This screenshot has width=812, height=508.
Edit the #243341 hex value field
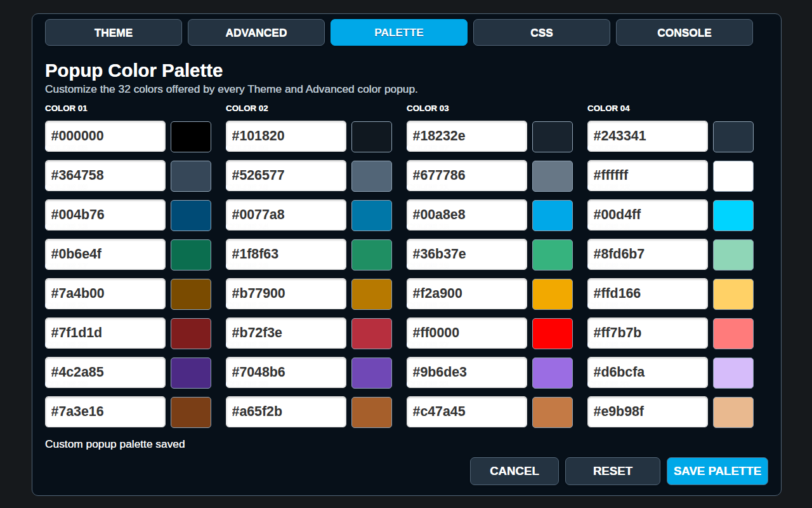[648, 137]
